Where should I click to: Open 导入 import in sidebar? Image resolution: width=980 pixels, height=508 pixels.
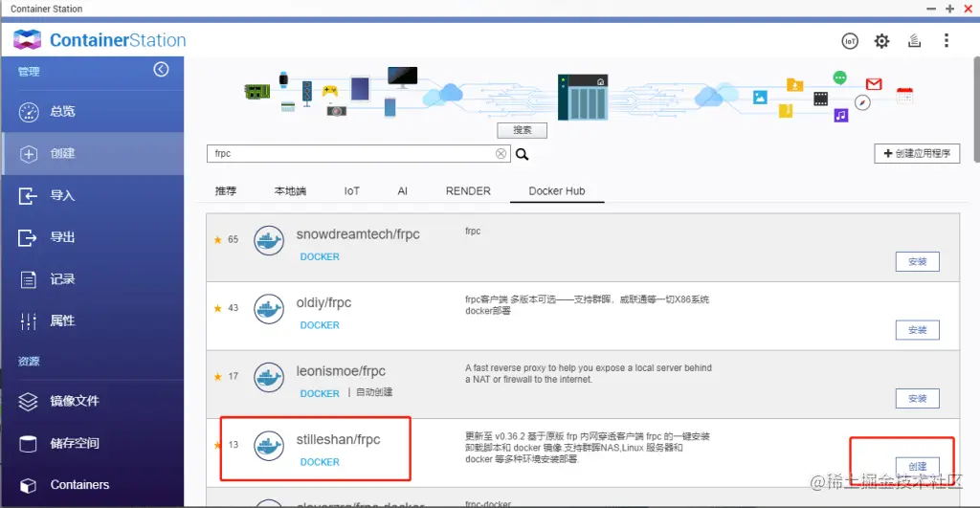pyautogui.click(x=93, y=195)
